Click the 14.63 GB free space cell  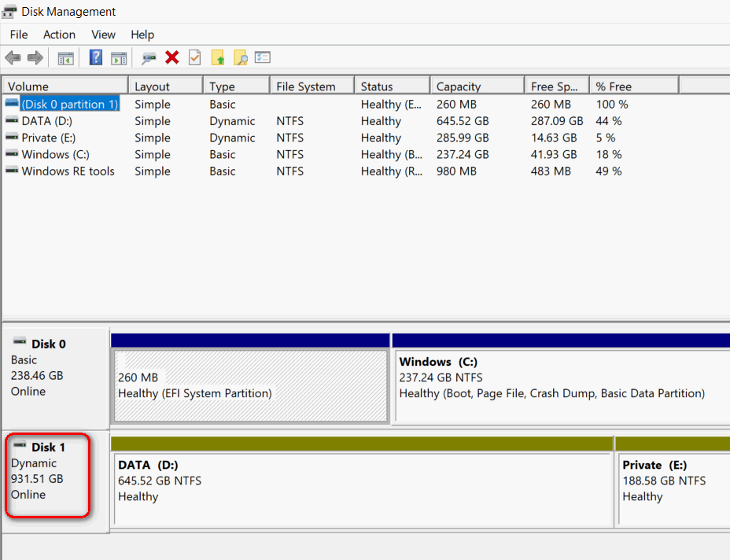(554, 138)
